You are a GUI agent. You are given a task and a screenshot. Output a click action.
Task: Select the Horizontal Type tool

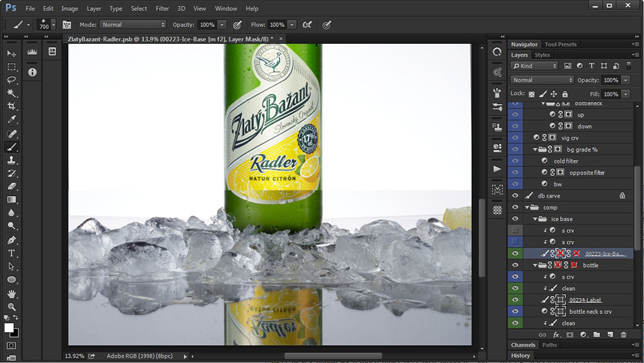coord(12,253)
